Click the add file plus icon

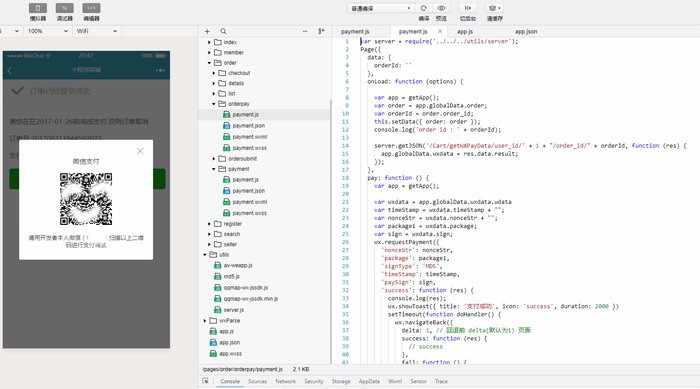point(207,31)
